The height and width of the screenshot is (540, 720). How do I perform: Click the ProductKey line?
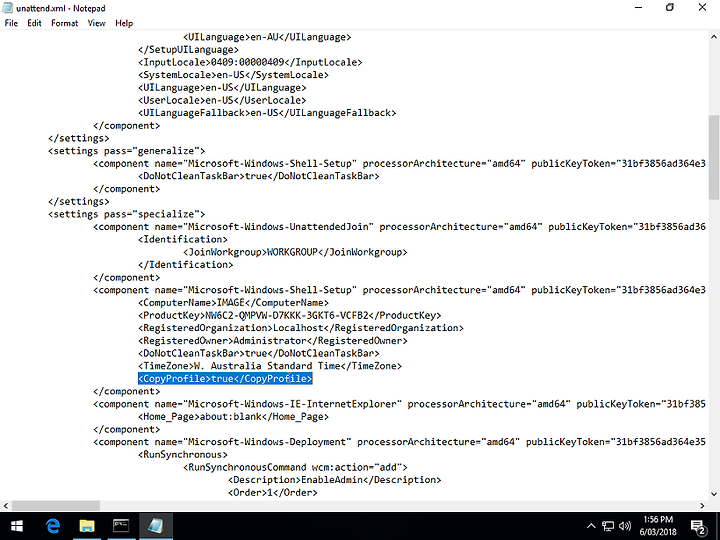pos(289,315)
